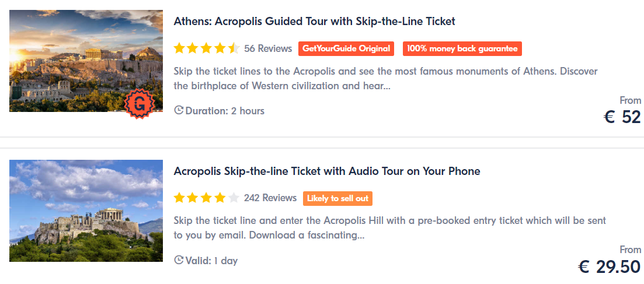
Task: Click the clock icon beside Valid: 1 day
Action: tap(179, 260)
